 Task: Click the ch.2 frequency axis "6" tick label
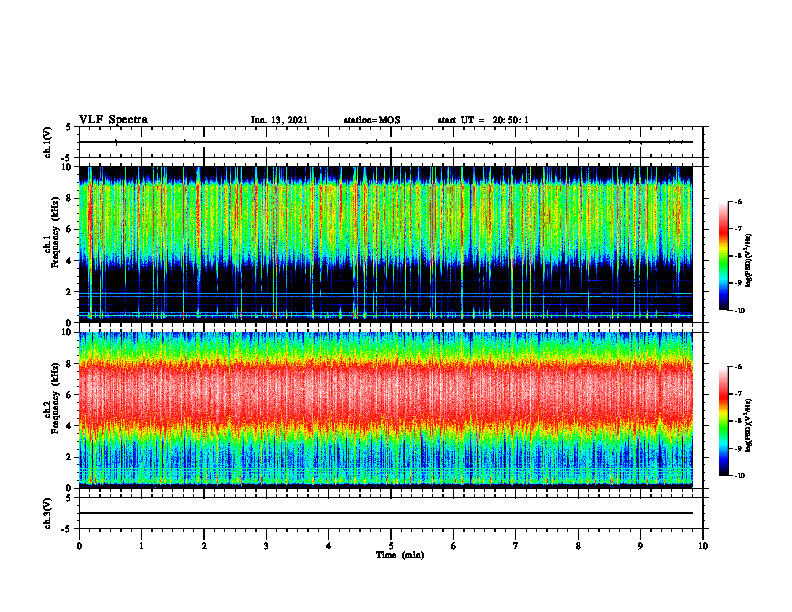coord(71,395)
